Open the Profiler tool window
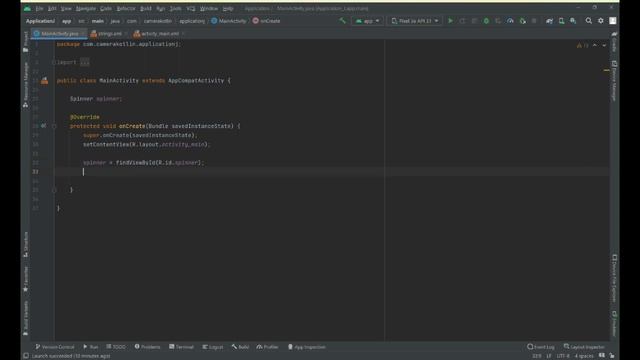The height and width of the screenshot is (360, 640). (267, 347)
